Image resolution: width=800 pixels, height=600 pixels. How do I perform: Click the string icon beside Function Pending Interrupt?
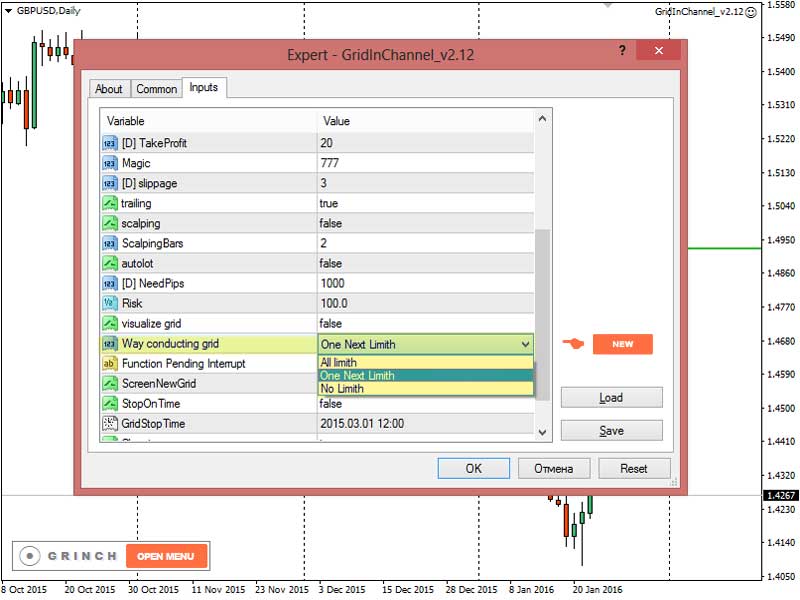(110, 364)
